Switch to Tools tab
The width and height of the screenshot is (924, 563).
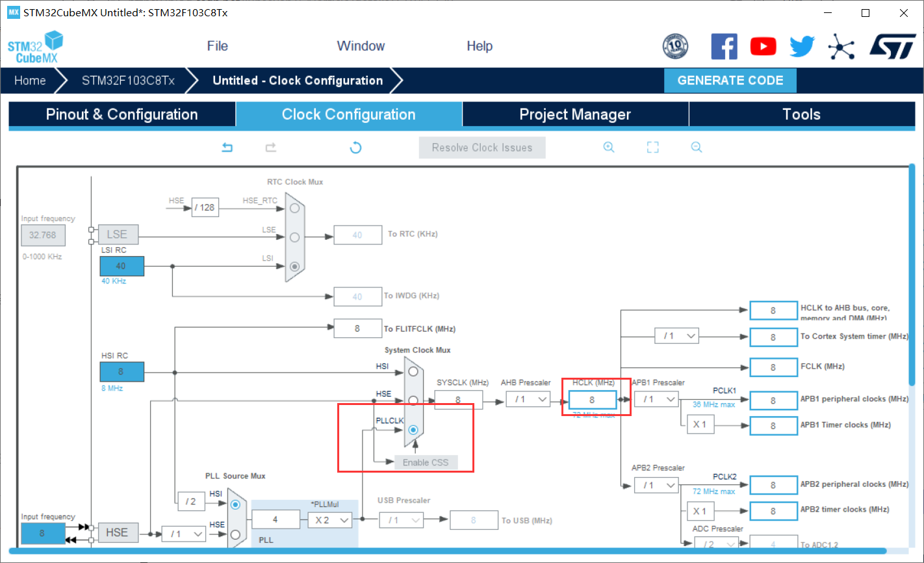(802, 114)
